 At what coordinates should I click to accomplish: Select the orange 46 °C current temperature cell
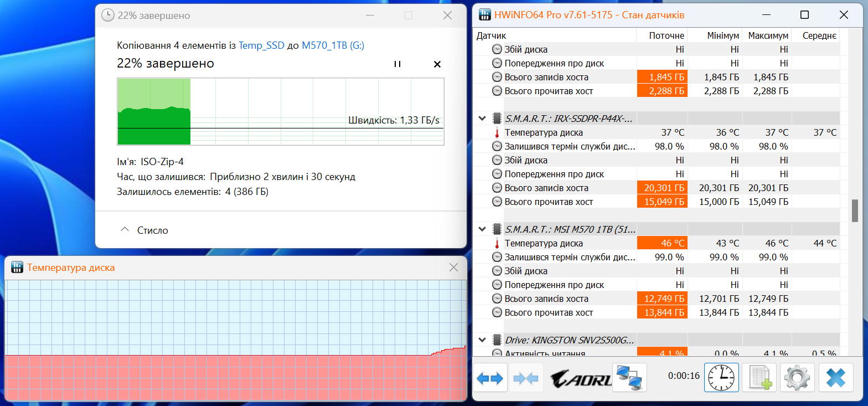click(x=662, y=243)
